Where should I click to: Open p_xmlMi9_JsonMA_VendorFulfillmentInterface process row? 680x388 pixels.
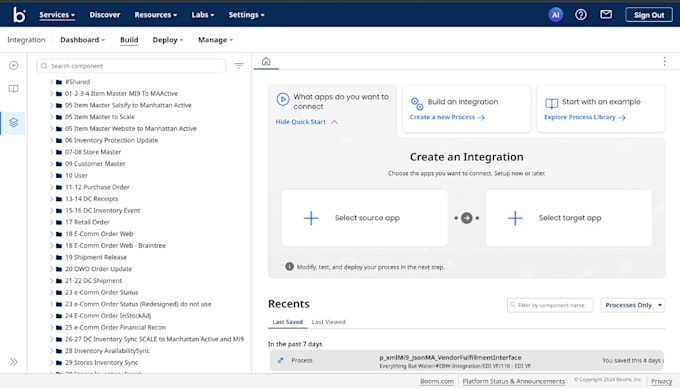(467, 361)
